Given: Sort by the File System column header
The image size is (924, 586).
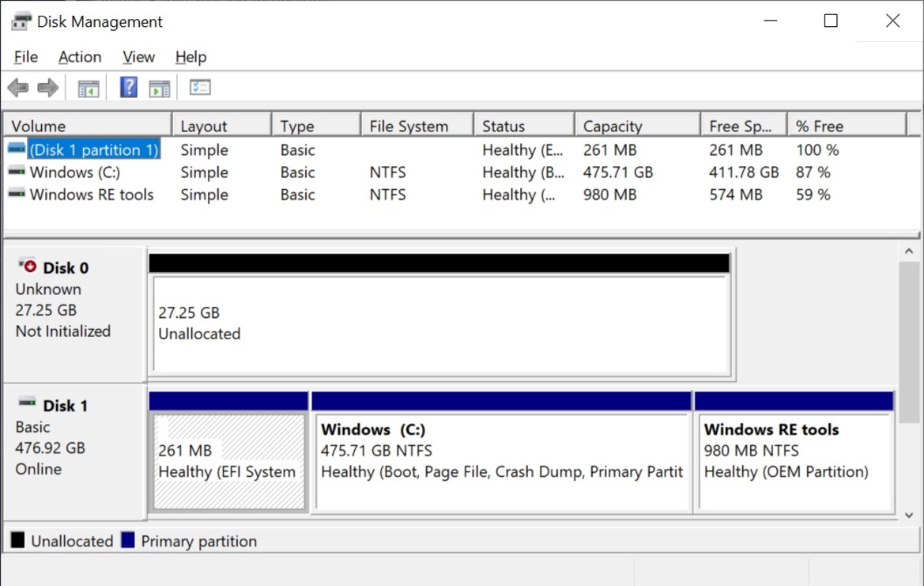Looking at the screenshot, I should click(418, 126).
